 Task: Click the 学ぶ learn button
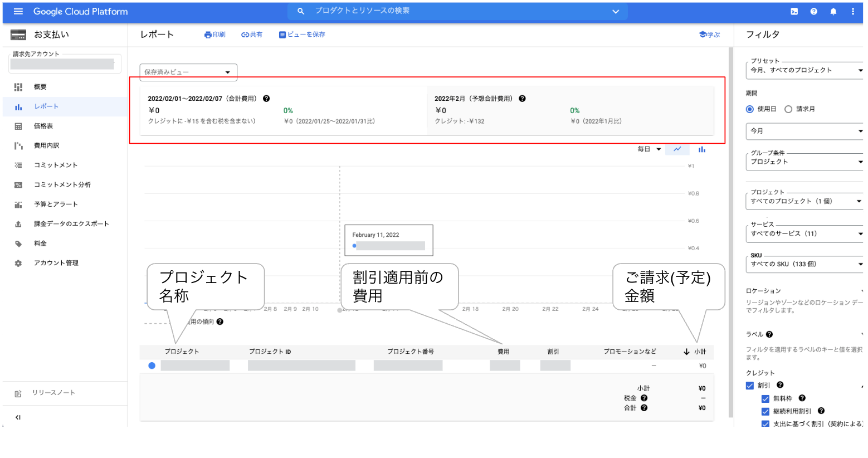[709, 35]
